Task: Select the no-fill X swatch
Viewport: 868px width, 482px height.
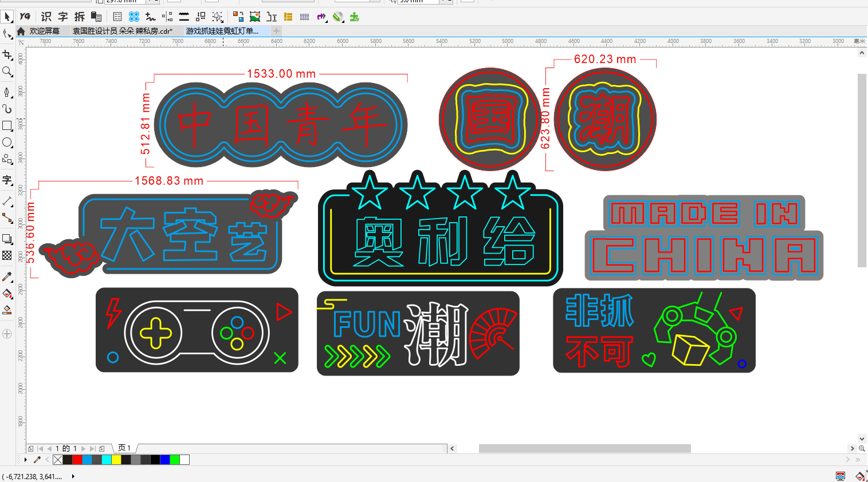Action: [x=58, y=460]
